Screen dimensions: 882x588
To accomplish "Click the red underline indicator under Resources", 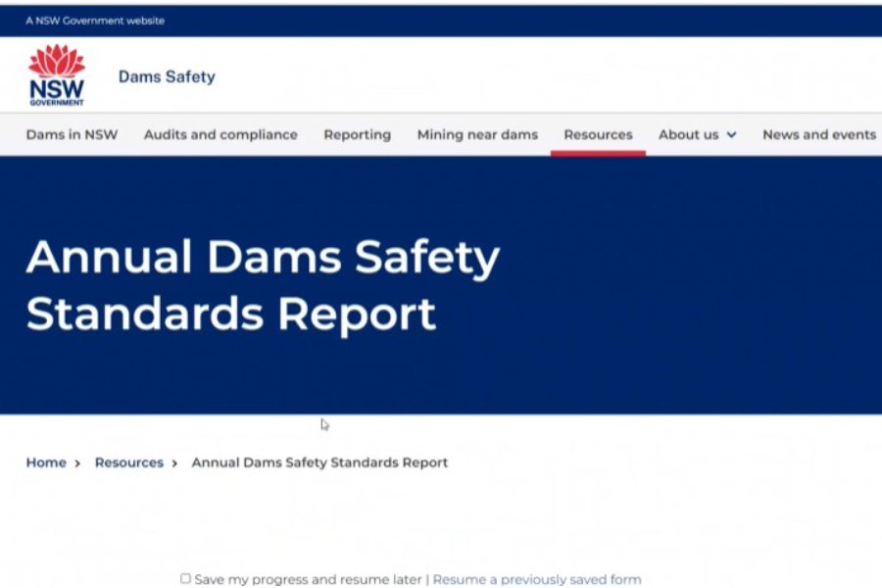I will click(x=598, y=153).
